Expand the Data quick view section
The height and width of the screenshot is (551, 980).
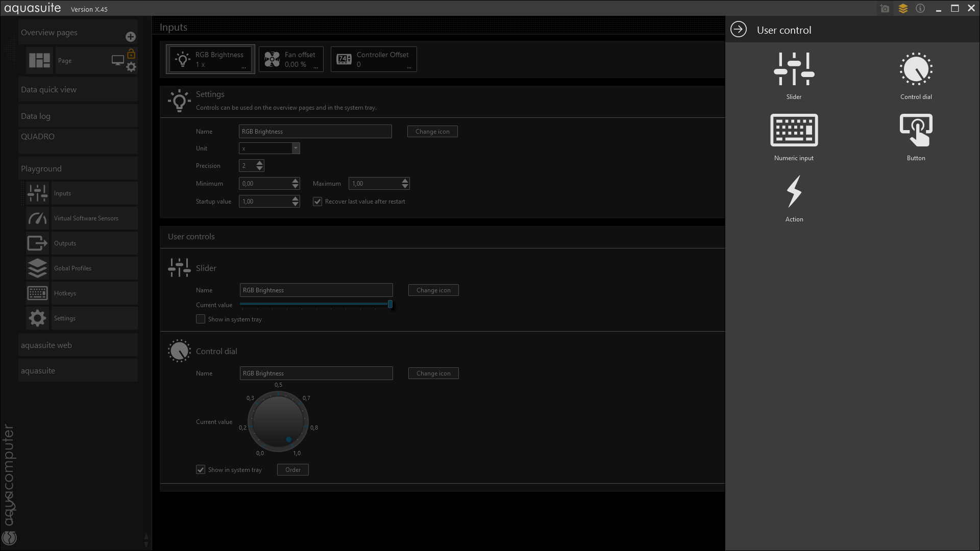[x=78, y=89]
